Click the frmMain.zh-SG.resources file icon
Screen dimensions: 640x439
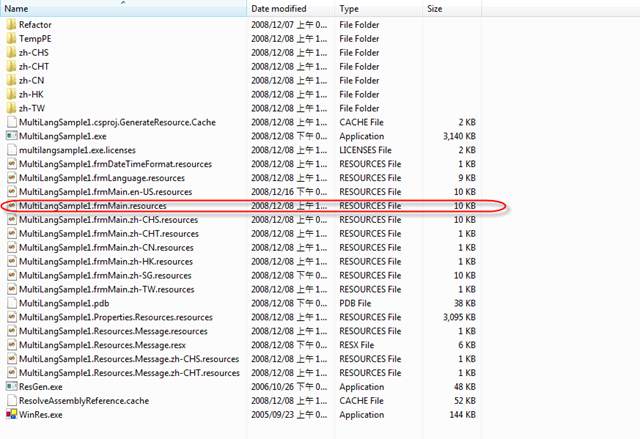click(x=12, y=275)
